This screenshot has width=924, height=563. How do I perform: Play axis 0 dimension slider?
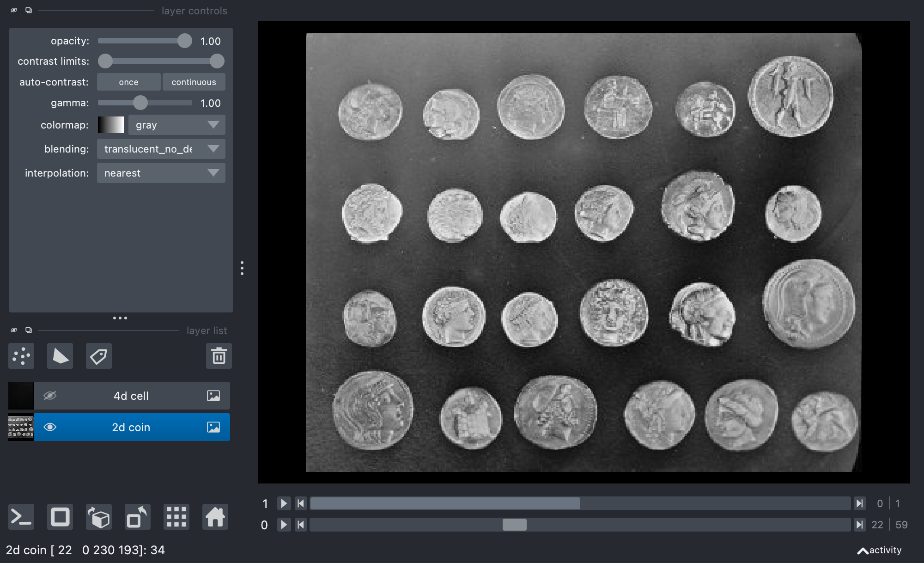point(284,525)
